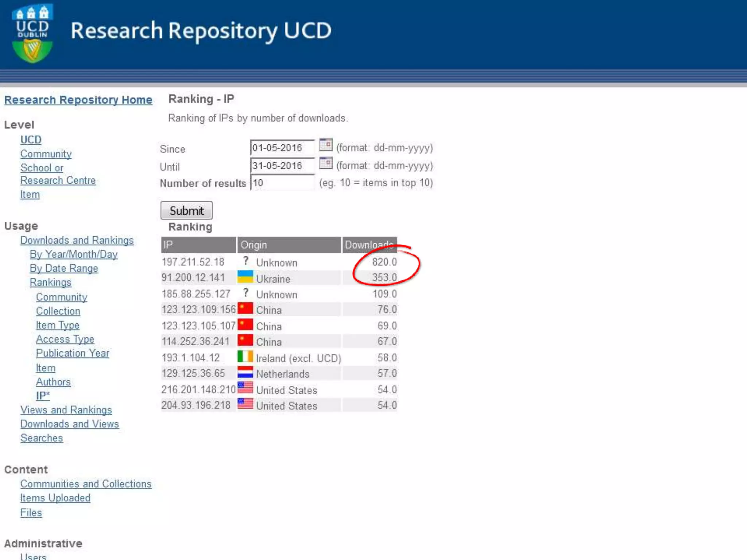Image resolution: width=747 pixels, height=560 pixels.
Task: Click the Ukraine flag icon
Action: tap(245, 277)
